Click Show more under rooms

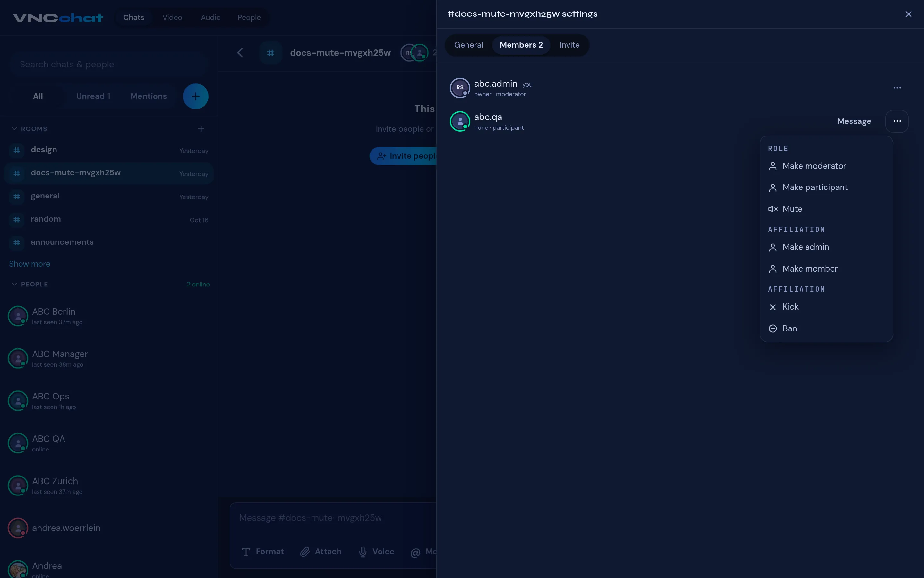coord(30,264)
